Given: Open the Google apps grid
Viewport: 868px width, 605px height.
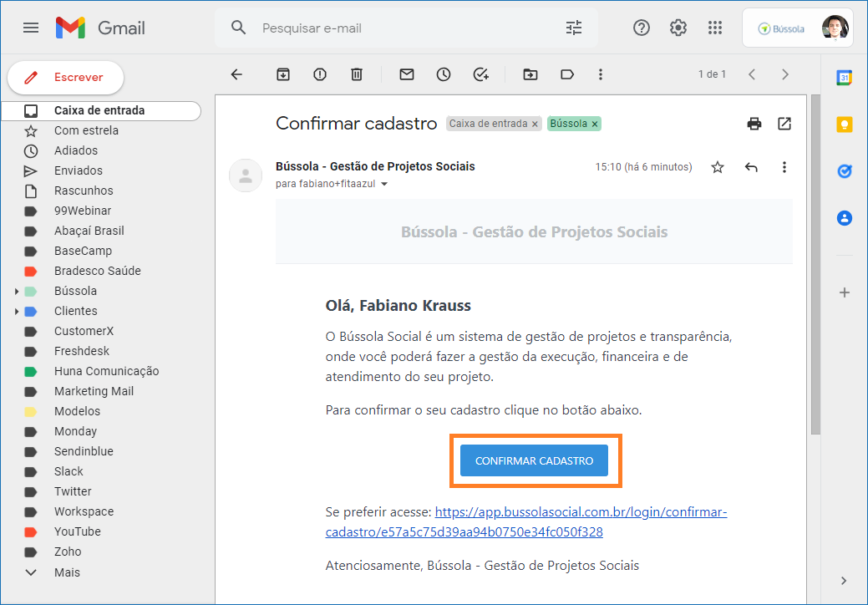Looking at the screenshot, I should 714,28.
